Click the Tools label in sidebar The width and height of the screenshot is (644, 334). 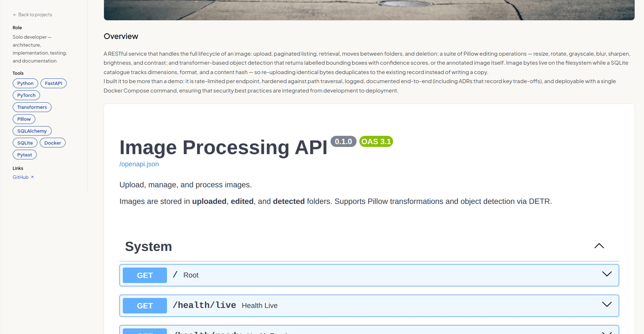[18, 73]
